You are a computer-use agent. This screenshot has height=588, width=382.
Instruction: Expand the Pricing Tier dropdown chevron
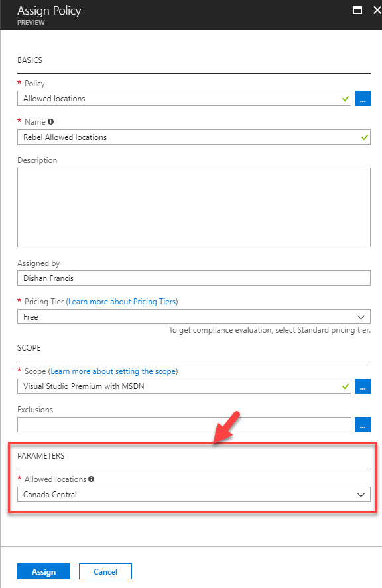click(361, 317)
